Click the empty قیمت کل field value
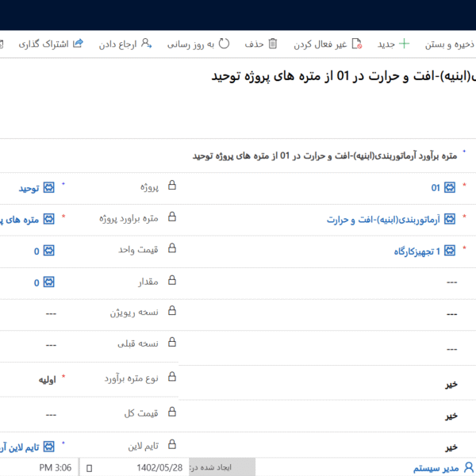The image size is (476, 476). [x=51, y=414]
